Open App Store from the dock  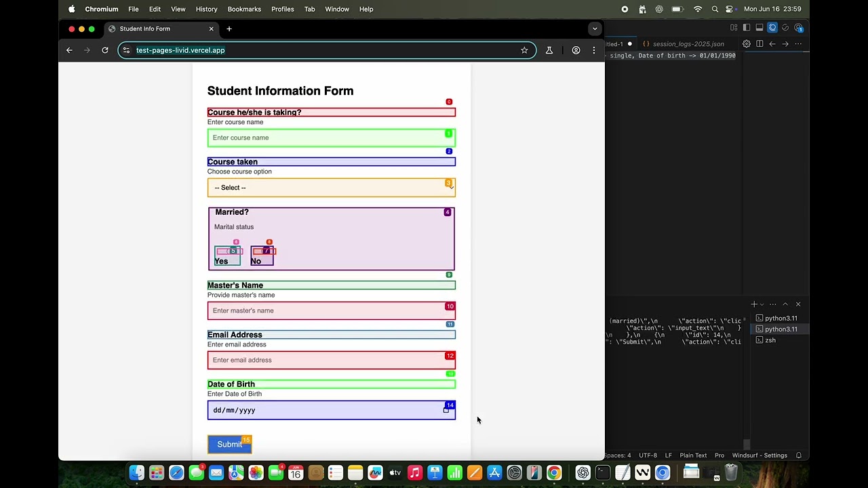pyautogui.click(x=494, y=472)
